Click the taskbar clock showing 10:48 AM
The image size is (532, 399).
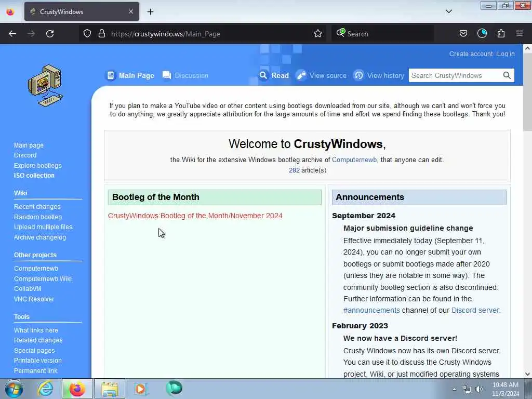[505, 389]
